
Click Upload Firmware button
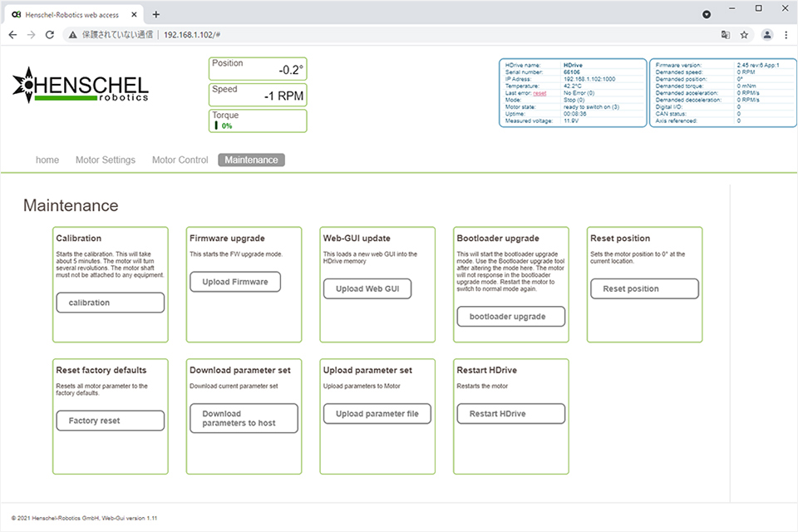[235, 282]
